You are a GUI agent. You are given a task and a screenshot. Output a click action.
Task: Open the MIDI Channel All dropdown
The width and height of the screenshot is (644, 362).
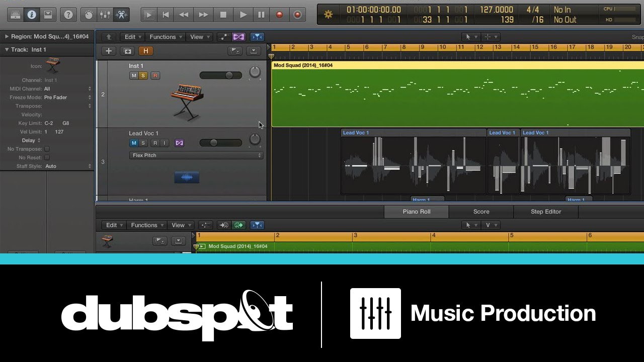(x=68, y=88)
